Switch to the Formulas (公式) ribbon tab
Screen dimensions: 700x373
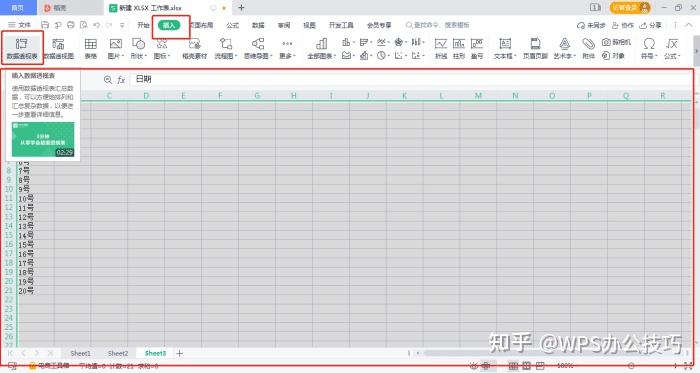pos(233,25)
